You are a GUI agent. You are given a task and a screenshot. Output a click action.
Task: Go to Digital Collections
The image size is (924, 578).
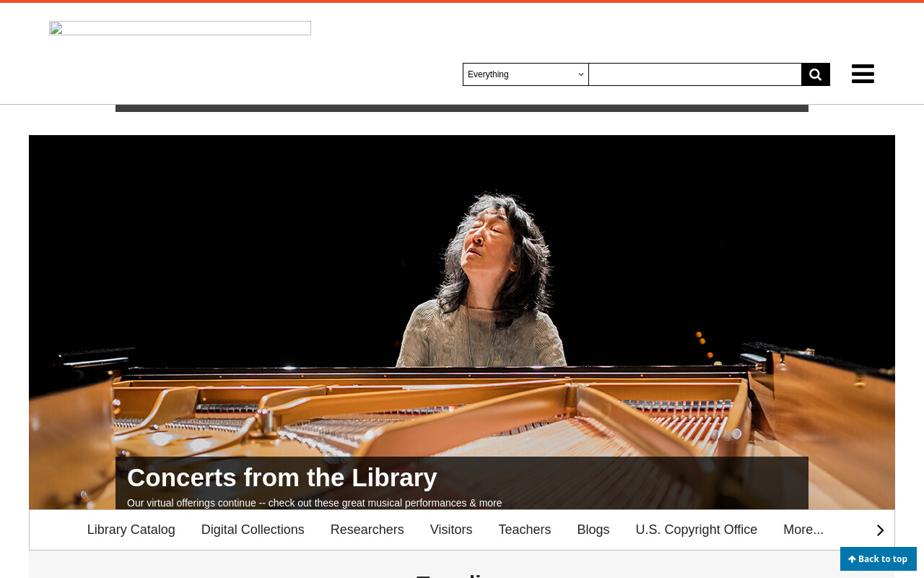click(x=253, y=530)
